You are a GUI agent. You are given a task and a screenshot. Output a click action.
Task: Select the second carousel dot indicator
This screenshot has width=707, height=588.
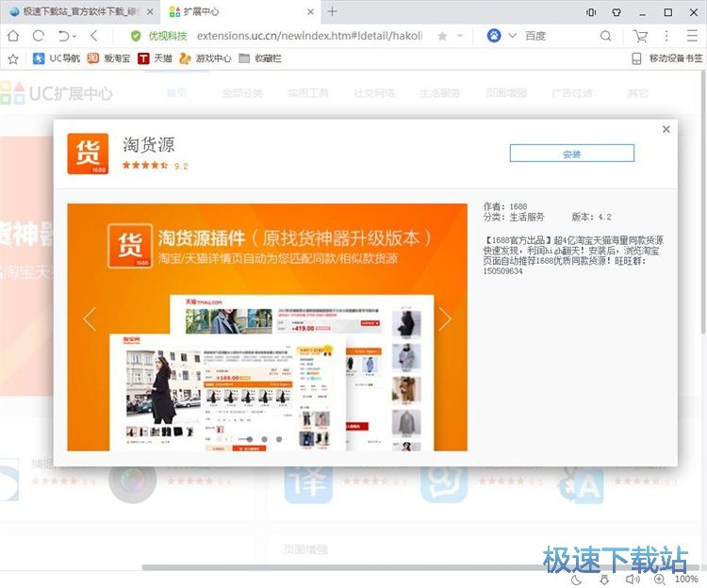point(264,439)
